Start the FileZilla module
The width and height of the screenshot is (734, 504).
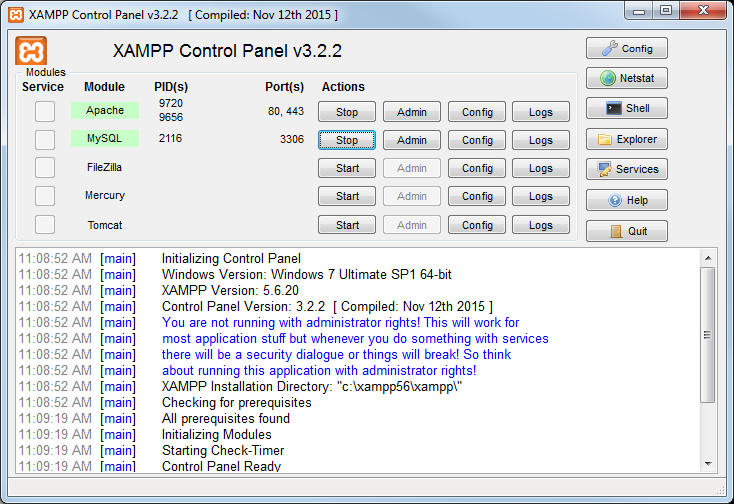347,168
